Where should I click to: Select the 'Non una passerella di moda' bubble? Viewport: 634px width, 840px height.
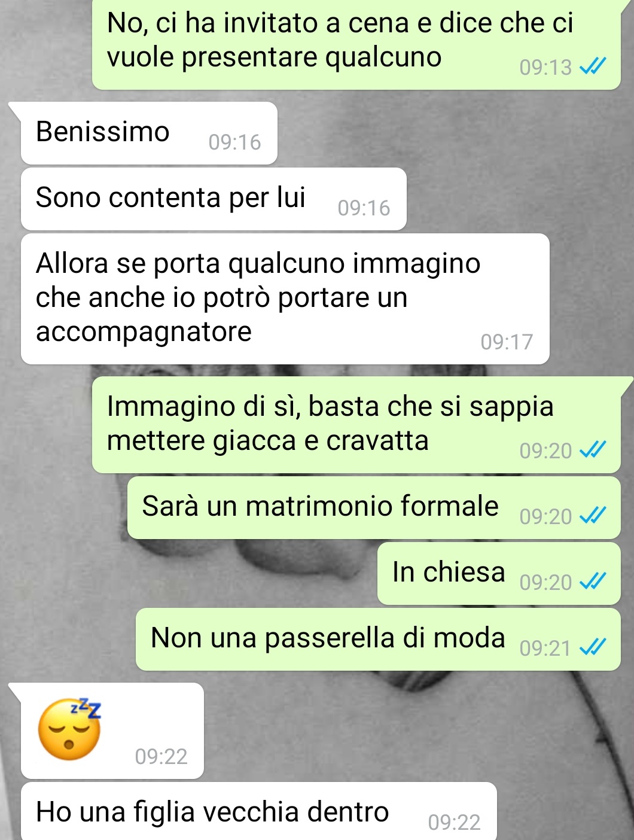click(x=378, y=639)
